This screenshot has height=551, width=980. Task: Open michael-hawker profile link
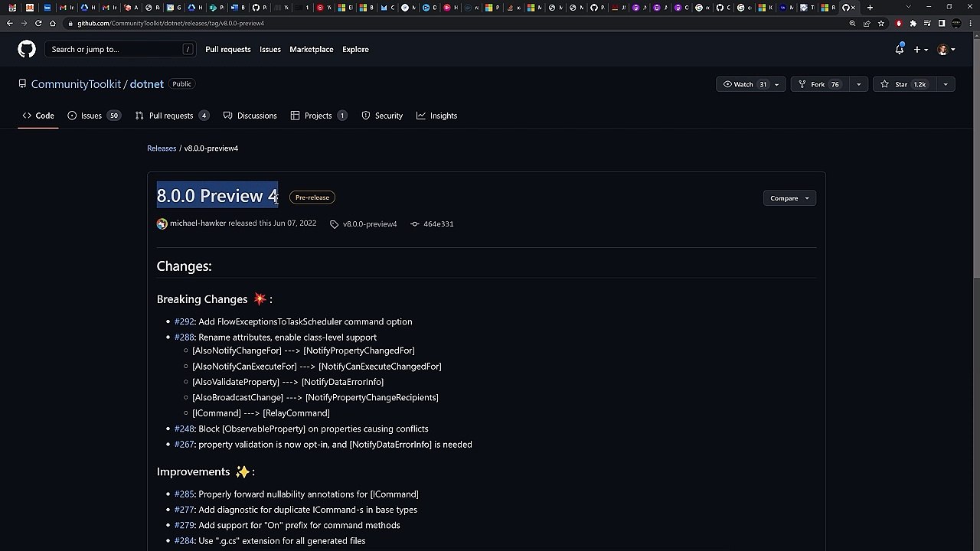point(198,223)
